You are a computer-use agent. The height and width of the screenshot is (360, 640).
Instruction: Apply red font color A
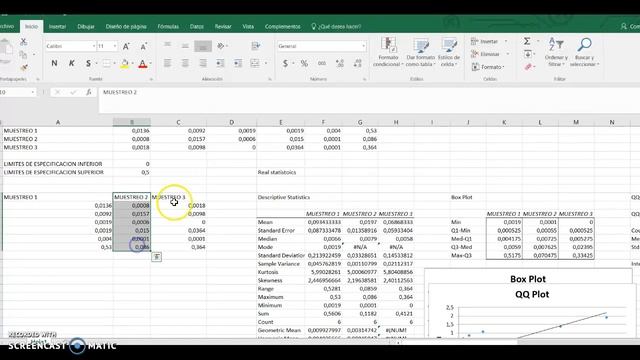142,64
